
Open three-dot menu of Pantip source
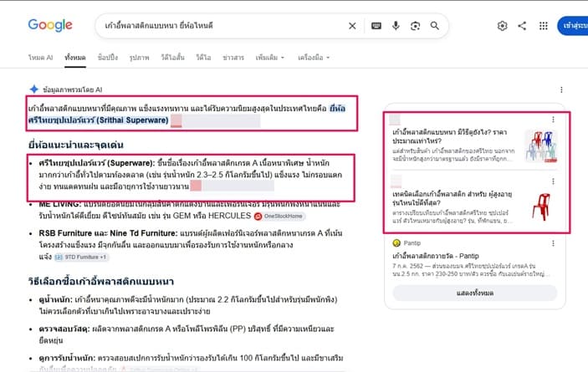(553, 243)
